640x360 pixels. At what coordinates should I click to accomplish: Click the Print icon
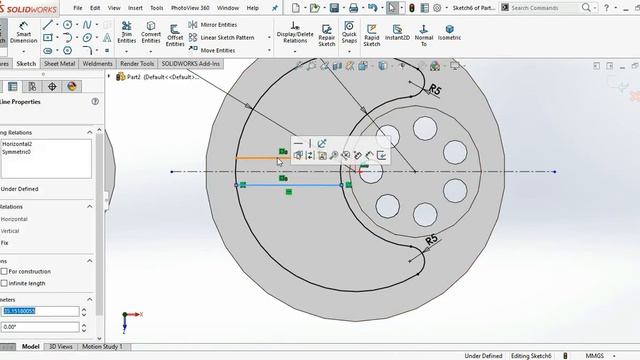coord(353,8)
